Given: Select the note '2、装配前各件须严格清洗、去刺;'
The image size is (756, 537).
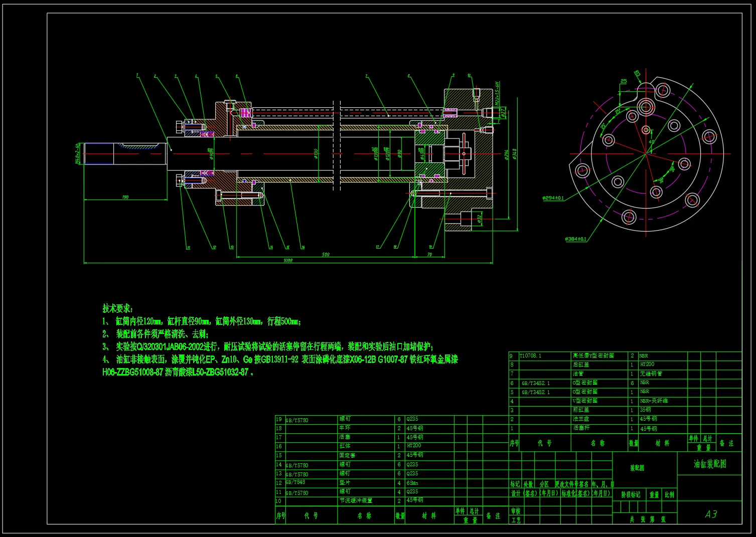Looking at the screenshot, I should [156, 334].
